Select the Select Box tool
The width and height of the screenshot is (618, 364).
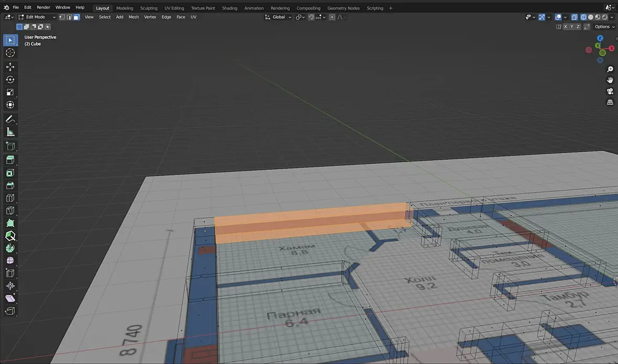pyautogui.click(x=10, y=40)
